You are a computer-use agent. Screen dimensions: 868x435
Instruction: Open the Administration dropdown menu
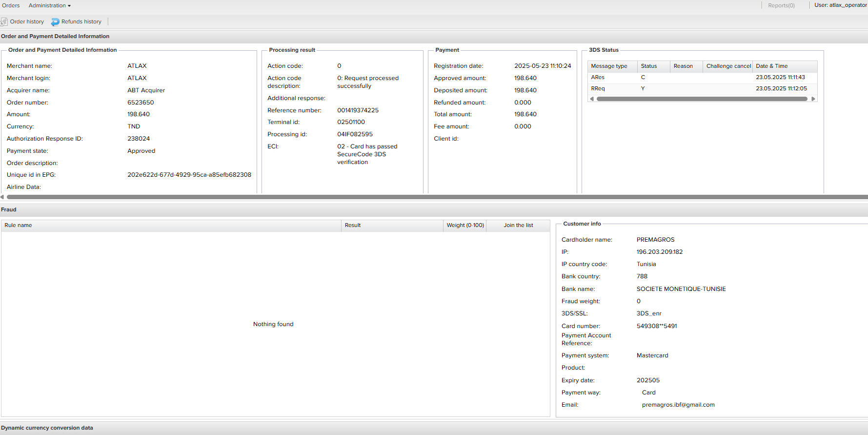49,5
